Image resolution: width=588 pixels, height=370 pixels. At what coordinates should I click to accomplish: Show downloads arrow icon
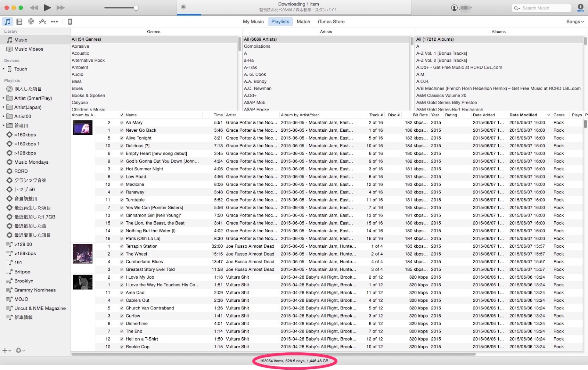[x=581, y=7]
